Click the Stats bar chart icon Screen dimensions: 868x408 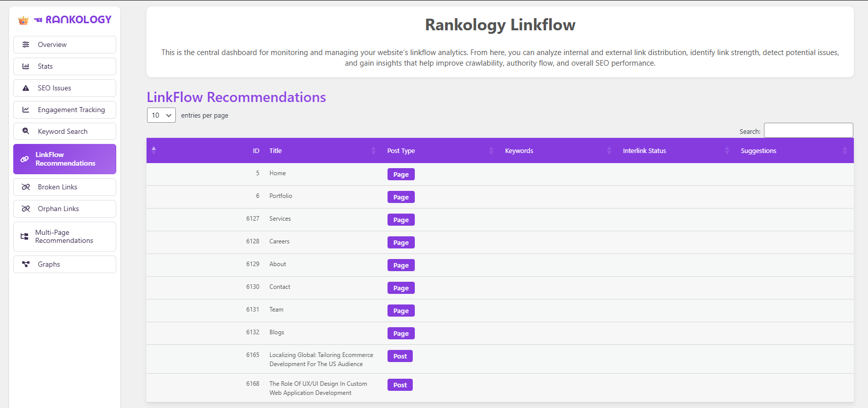point(26,66)
